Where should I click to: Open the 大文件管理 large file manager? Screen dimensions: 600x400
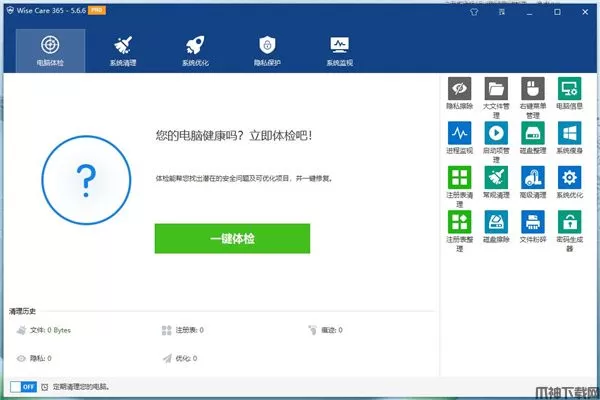coord(496,88)
